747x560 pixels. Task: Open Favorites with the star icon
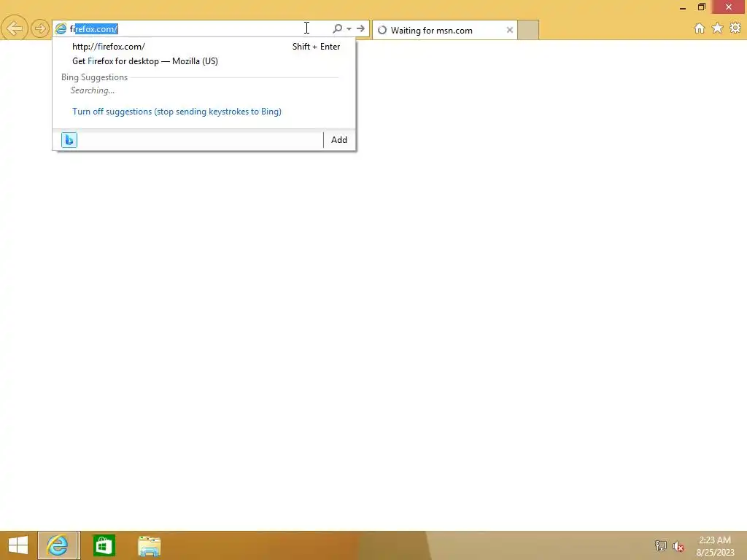point(718,28)
